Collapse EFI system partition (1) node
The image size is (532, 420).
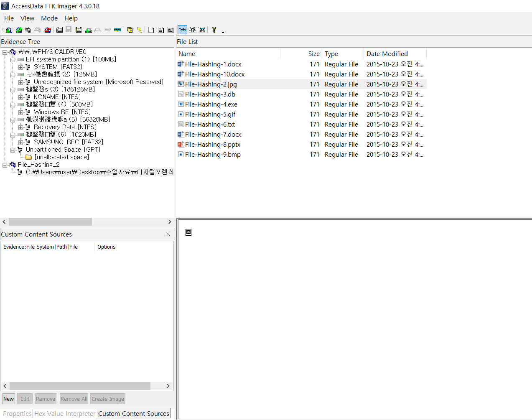(13, 60)
